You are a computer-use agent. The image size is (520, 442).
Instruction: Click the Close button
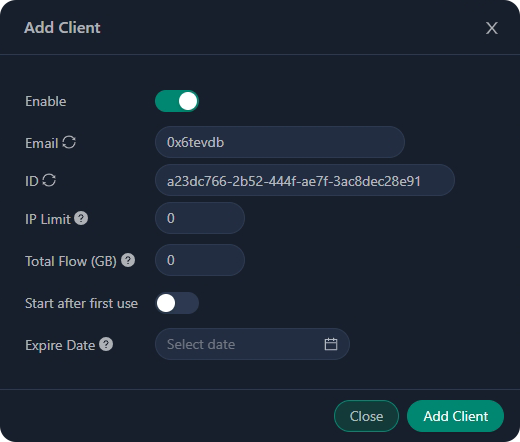pyautogui.click(x=366, y=416)
